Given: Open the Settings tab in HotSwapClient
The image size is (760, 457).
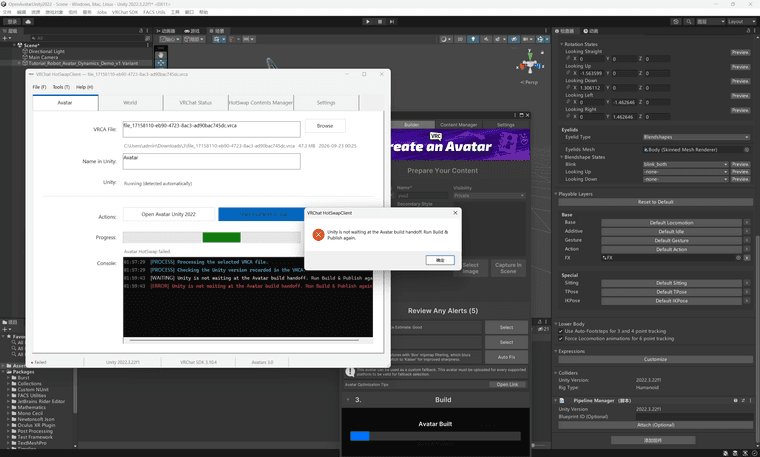Looking at the screenshot, I should (x=326, y=103).
